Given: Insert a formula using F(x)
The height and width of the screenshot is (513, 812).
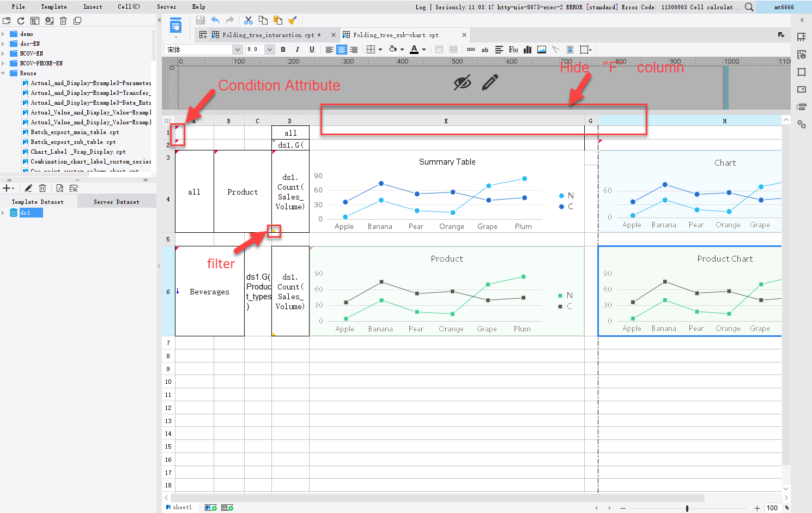Looking at the screenshot, I should click(513, 50).
